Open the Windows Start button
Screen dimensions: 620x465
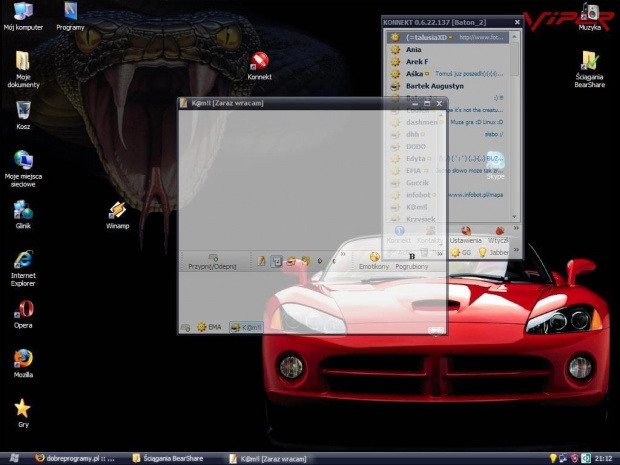13,458
